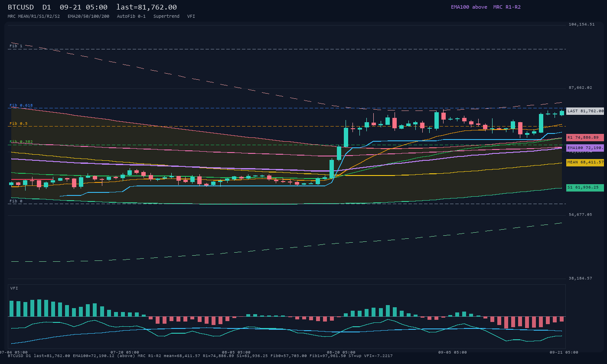This screenshot has height=364, width=607.
Task: Click the MRC R1-R2 status text
Action: 507,7
